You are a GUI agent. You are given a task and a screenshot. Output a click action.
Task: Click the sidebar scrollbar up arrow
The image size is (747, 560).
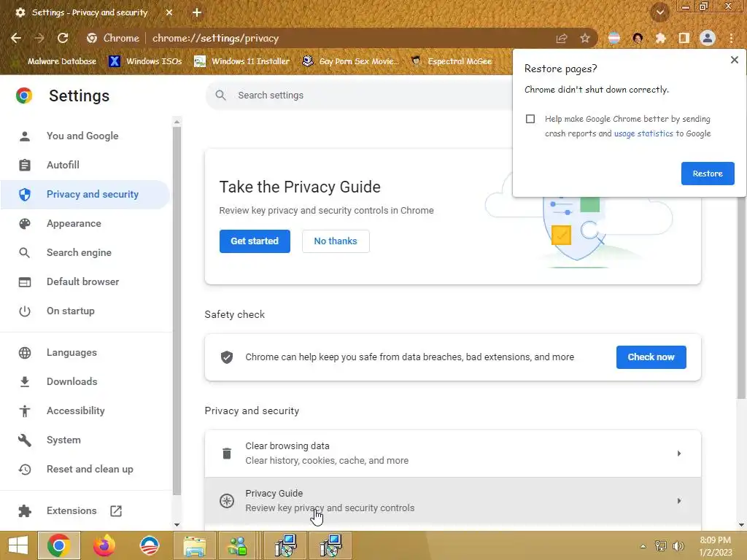[177, 122]
